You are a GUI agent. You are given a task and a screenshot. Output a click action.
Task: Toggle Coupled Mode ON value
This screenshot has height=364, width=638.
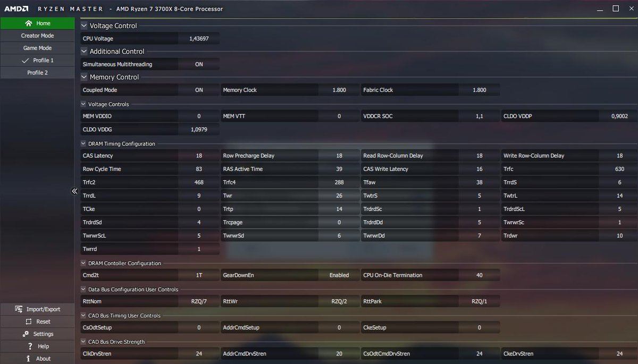(x=199, y=90)
